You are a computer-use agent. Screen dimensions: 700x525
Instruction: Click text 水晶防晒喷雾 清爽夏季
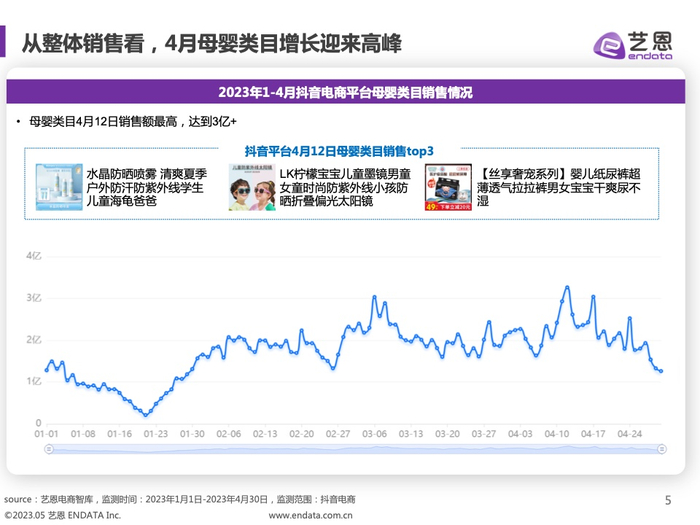[146, 174]
